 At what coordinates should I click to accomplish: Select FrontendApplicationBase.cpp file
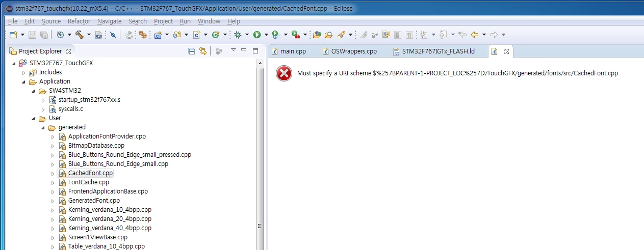pos(108,191)
